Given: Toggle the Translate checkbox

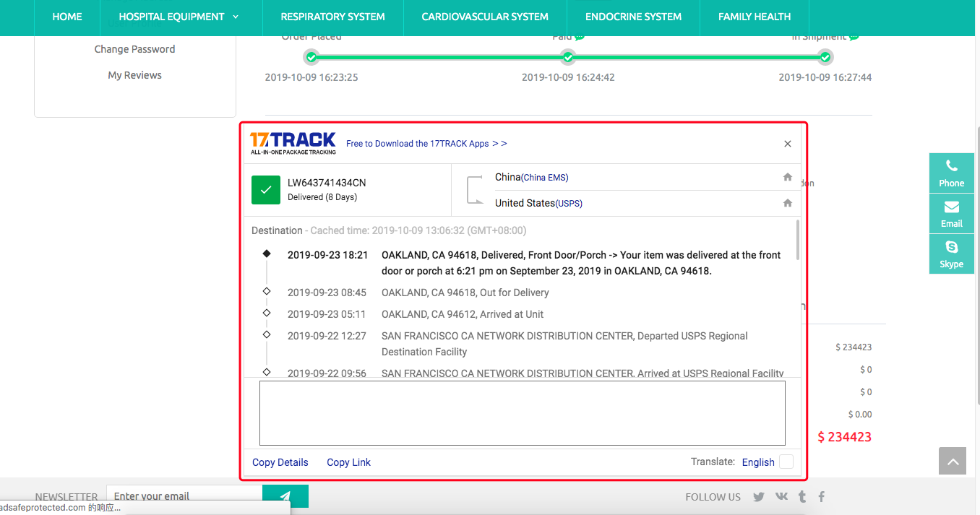Looking at the screenshot, I should (786, 462).
